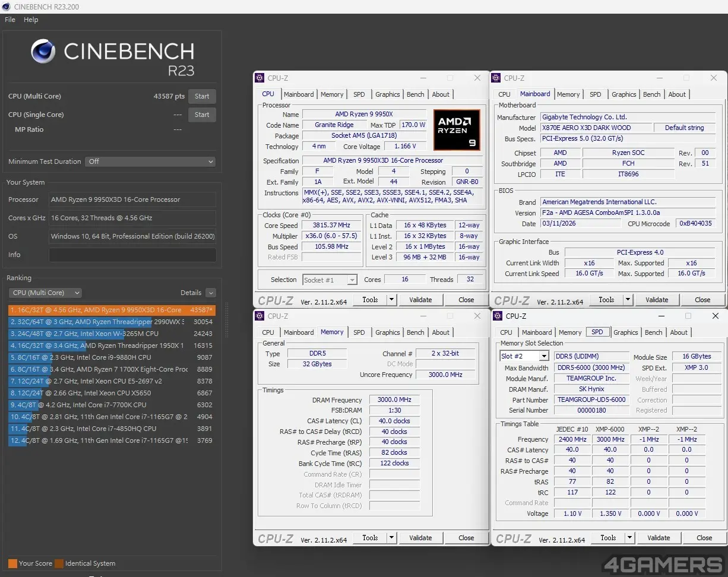This screenshot has width=728, height=577.
Task: Click the BIOS Version F2a field
Action: point(629,213)
